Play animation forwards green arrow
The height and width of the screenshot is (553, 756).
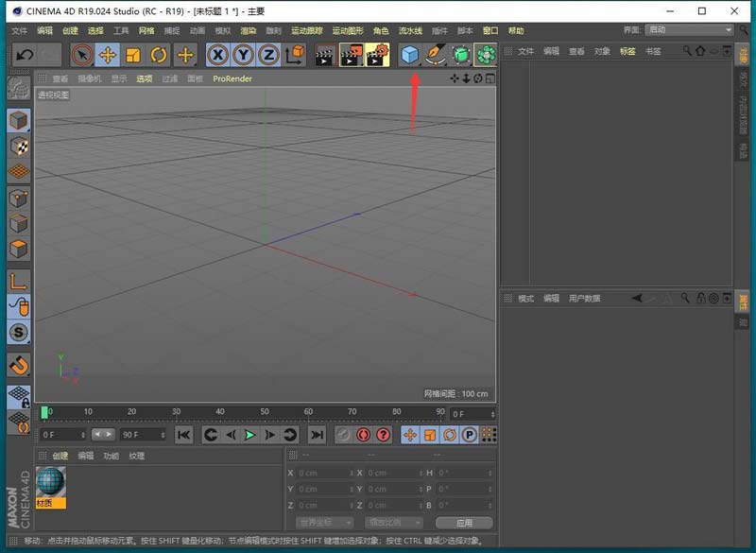pyautogui.click(x=249, y=435)
